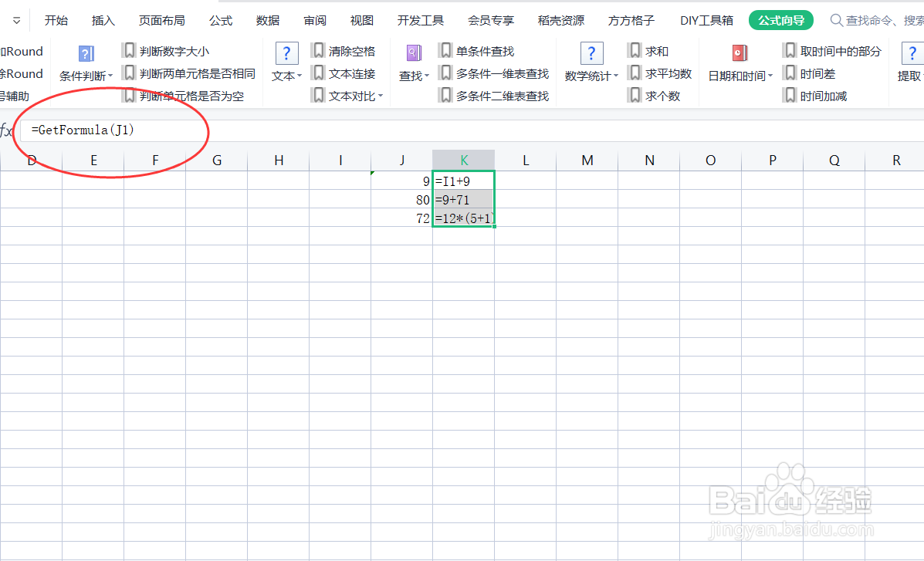Screen dimensions: 924x561
Task: Click the bookmark icon beside 取时间中的部分
Action: (x=790, y=51)
